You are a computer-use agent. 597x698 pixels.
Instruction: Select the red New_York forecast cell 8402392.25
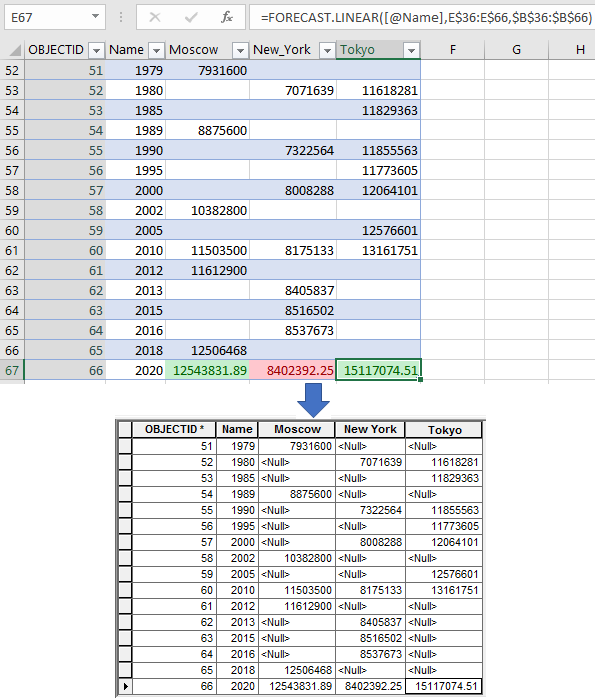point(293,370)
